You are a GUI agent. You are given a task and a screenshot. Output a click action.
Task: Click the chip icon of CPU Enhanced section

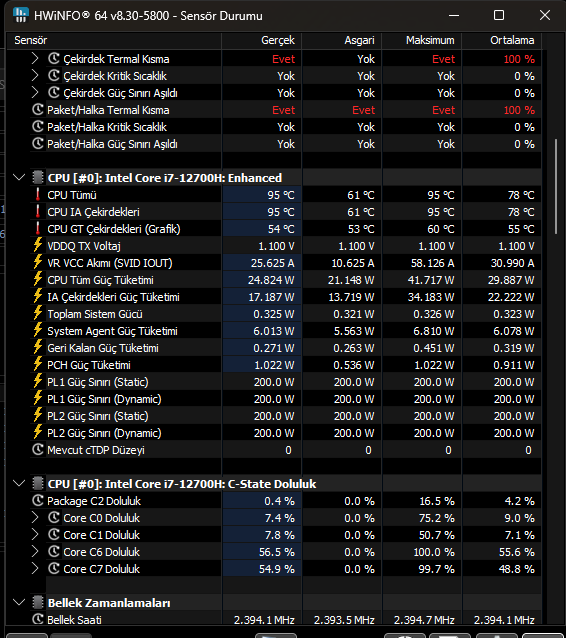38,178
